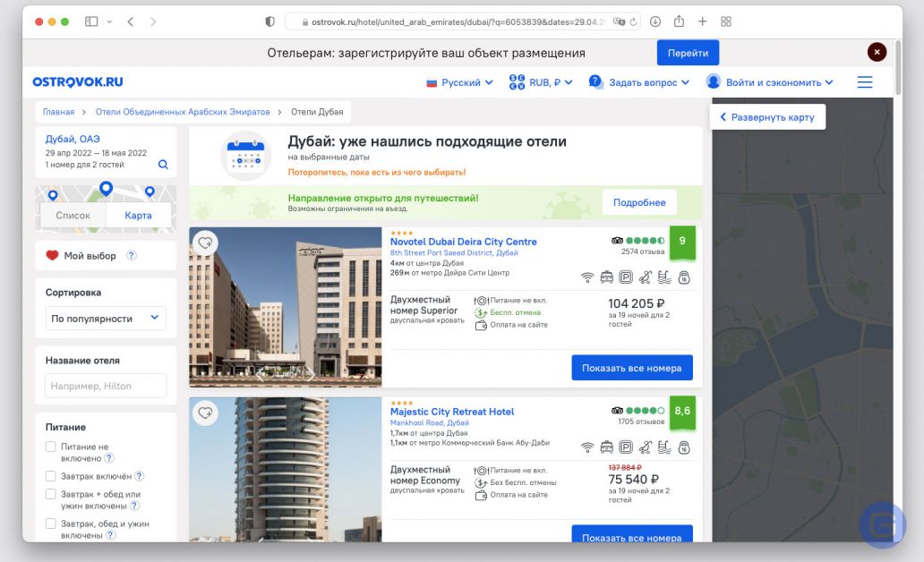Open Novotel hotel photo thumbnail
The image size is (924, 562).
286,307
